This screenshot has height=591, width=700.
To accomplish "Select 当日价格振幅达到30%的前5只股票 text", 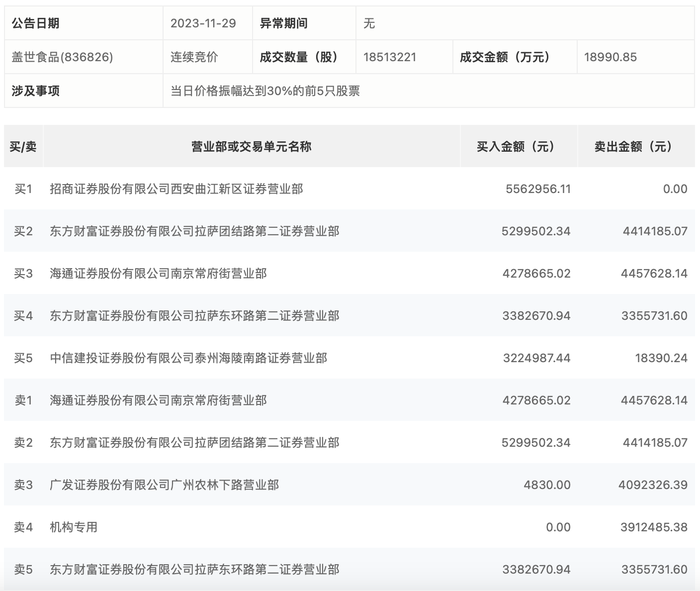I will point(265,91).
